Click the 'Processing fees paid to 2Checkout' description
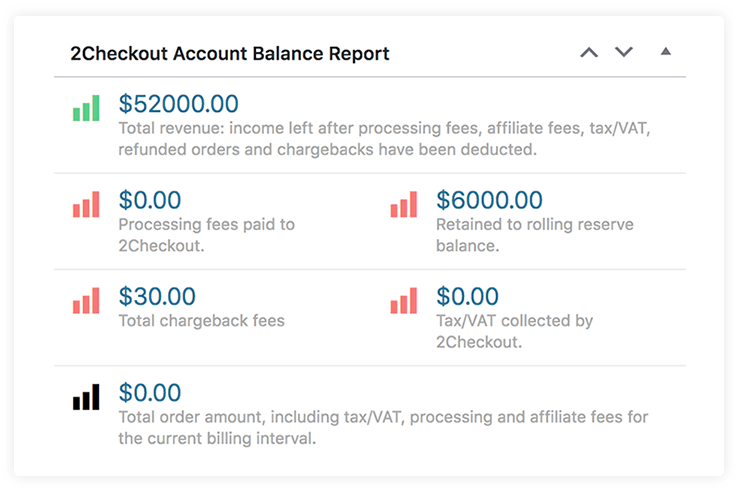The width and height of the screenshot is (741, 492). [207, 235]
